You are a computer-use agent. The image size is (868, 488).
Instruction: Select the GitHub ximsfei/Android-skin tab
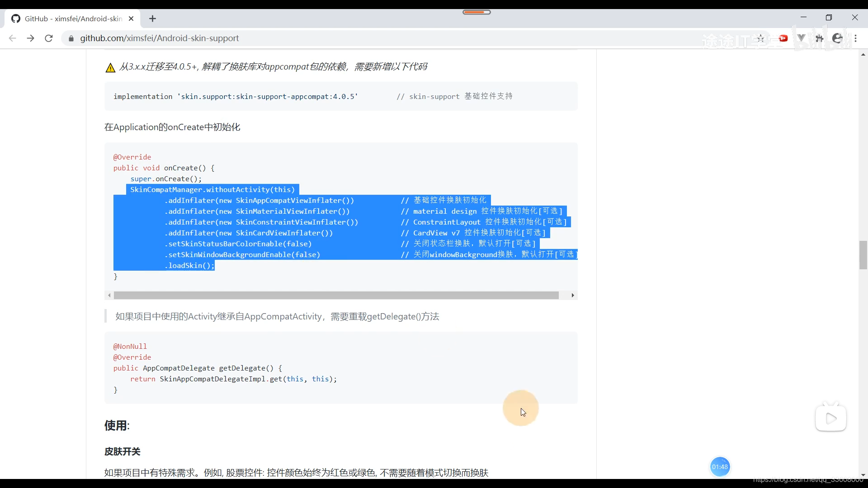73,19
